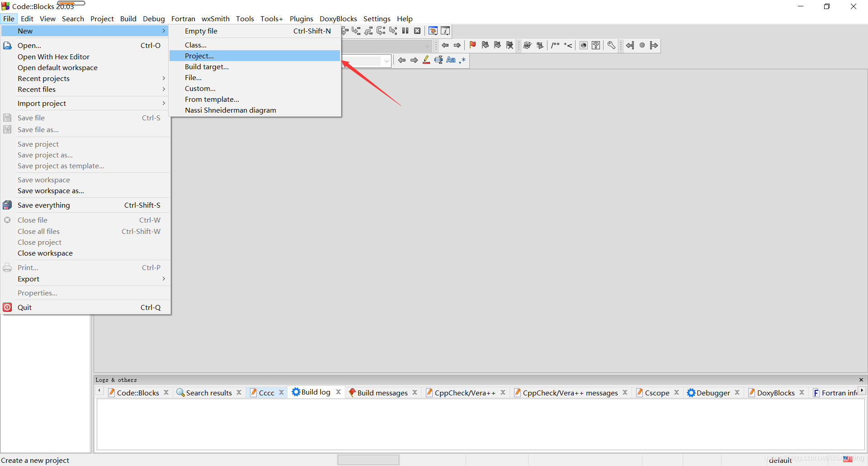Choose Nassi Shneiderman diagram entry

click(255, 110)
